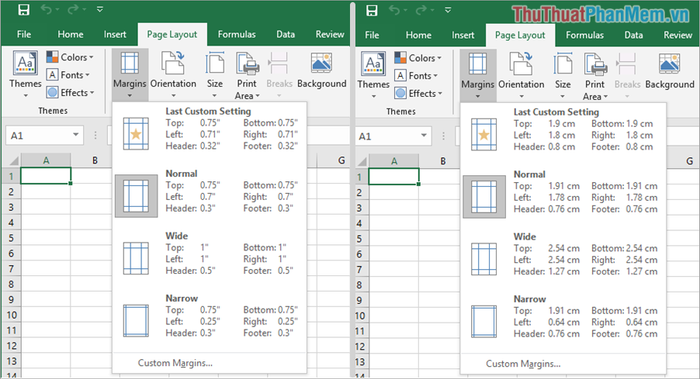Click Custom Margins... in right dropdown
This screenshot has width=700, height=379.
(x=523, y=364)
